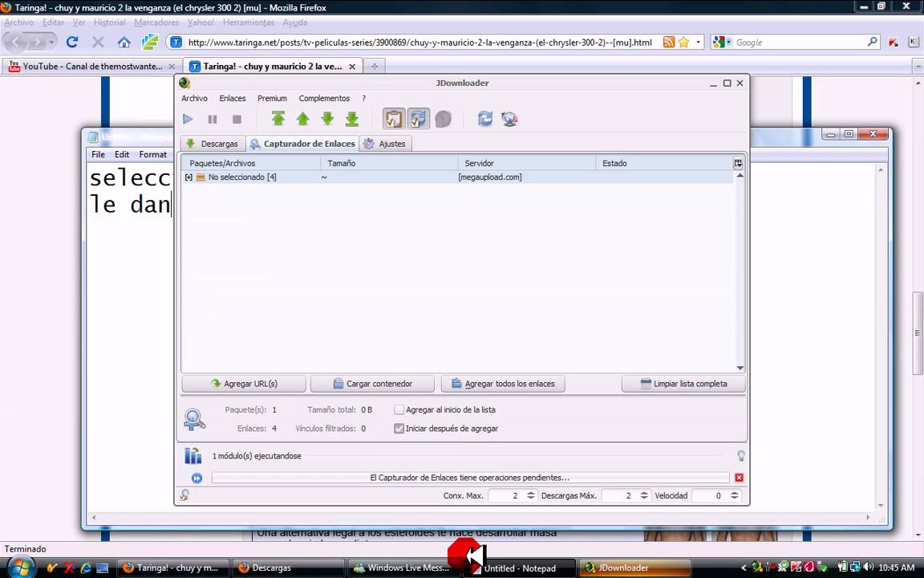Click the Velocidad value field

(x=710, y=495)
